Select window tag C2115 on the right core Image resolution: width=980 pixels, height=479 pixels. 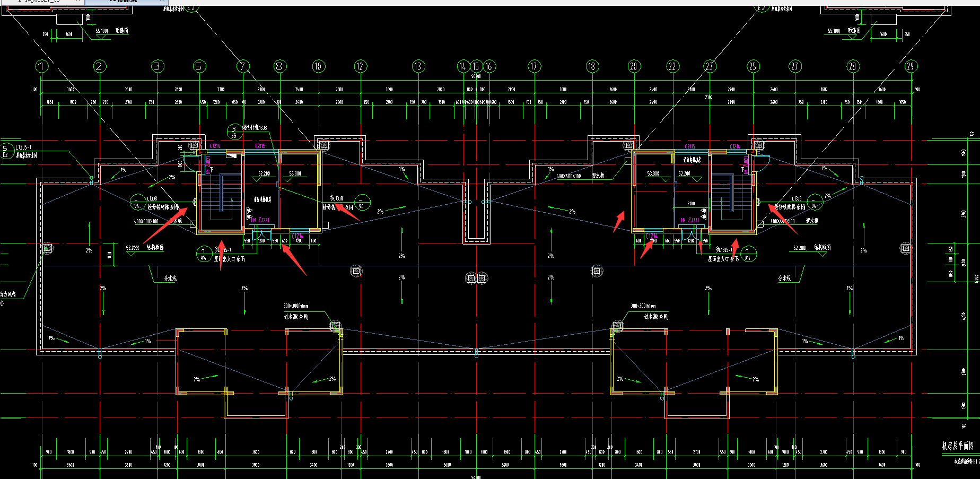[689, 146]
